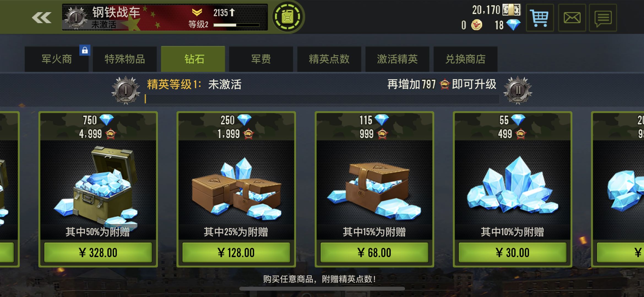Buy the 250 diamonds pack for ¥128.00
644x297 pixels.
click(x=236, y=252)
